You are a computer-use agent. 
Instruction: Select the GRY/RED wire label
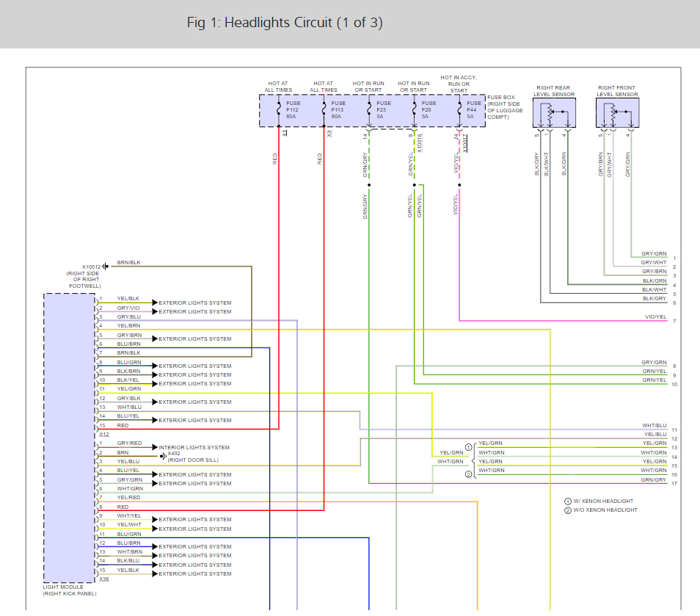coord(129,443)
